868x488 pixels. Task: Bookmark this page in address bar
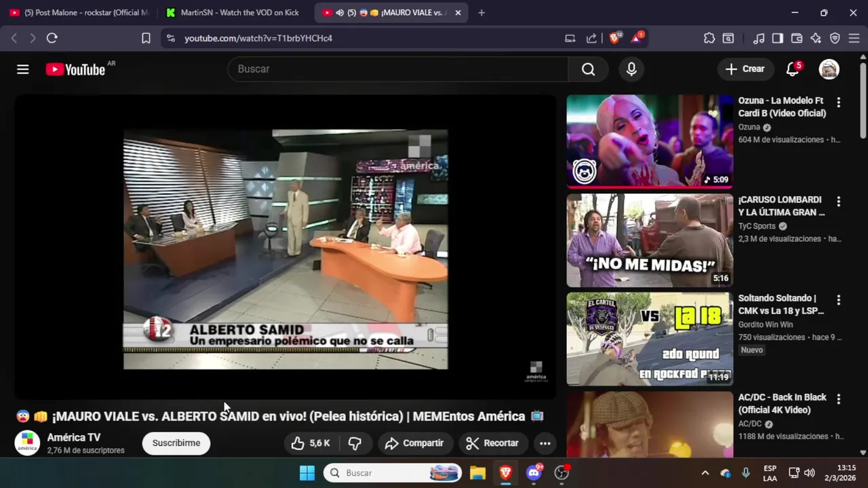pos(146,39)
